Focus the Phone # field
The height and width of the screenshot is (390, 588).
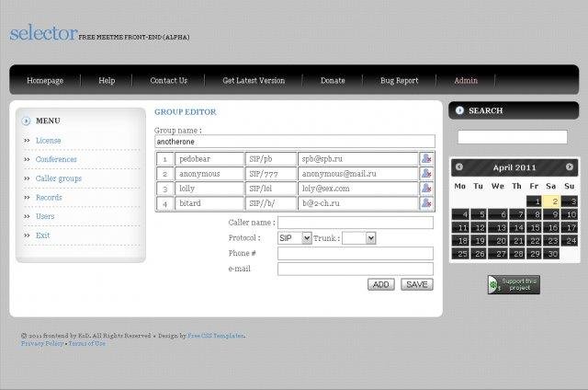click(356, 253)
